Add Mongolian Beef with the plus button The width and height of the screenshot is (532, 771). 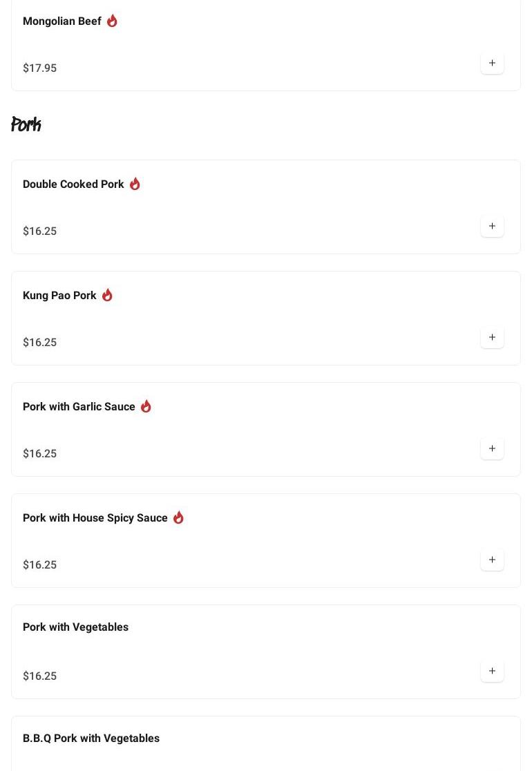[492, 63]
